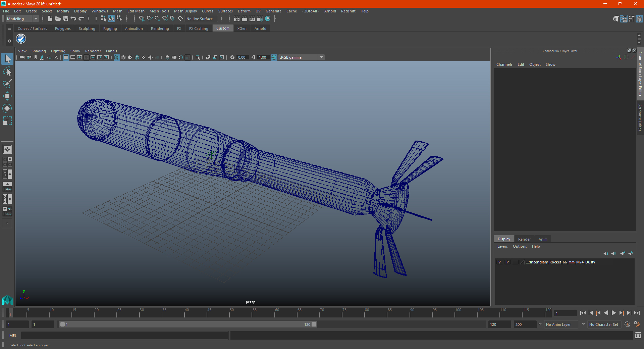This screenshot has width=644, height=349.
Task: Select the arrow Select tool
Action: pos(7,59)
